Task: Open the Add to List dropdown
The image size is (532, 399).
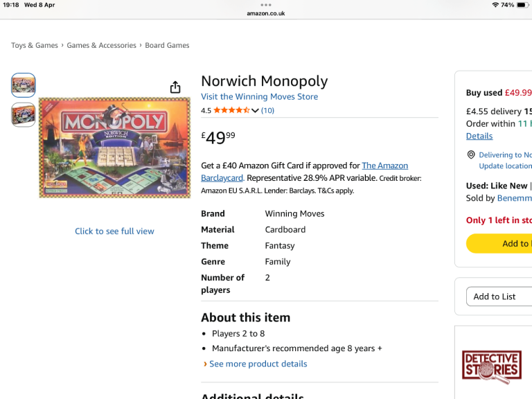Action: coord(499,296)
